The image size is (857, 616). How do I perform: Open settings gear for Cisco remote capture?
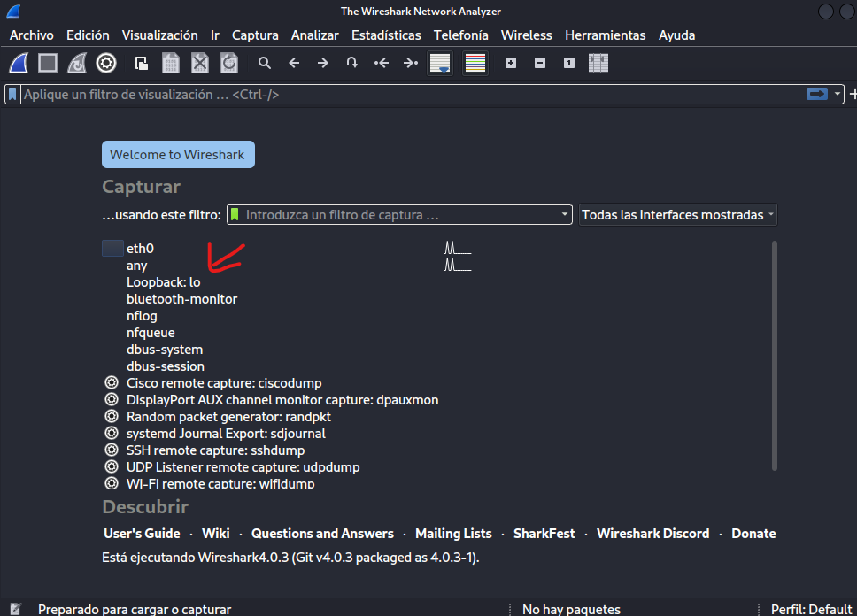pyautogui.click(x=112, y=382)
